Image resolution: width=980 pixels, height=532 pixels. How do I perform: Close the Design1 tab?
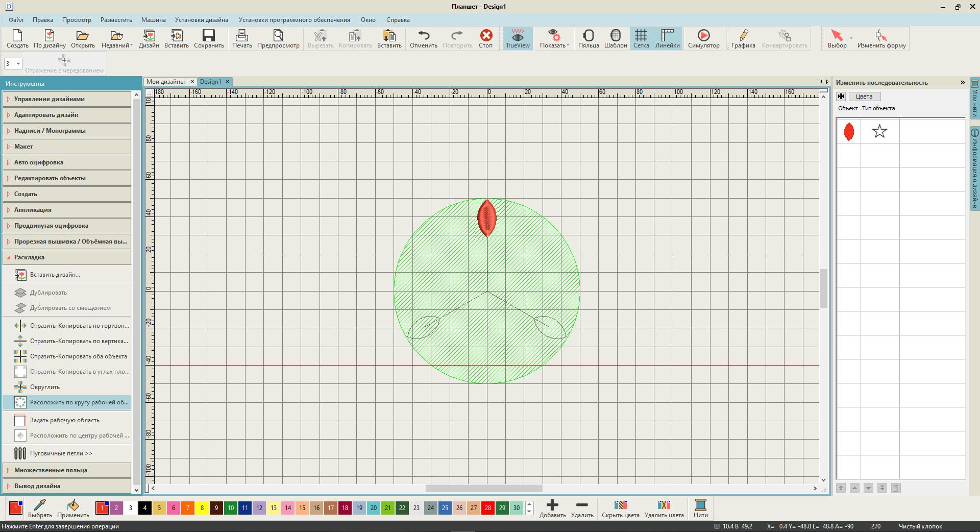[x=228, y=82]
